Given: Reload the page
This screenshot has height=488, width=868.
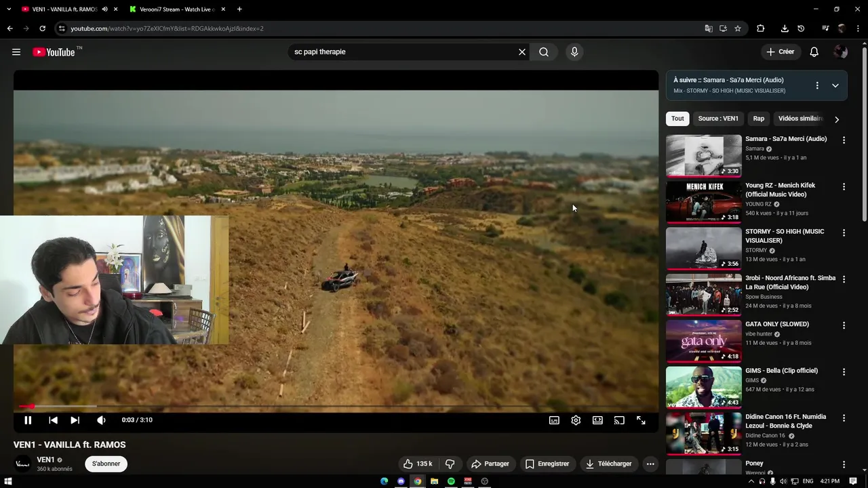Looking at the screenshot, I should [x=42, y=28].
